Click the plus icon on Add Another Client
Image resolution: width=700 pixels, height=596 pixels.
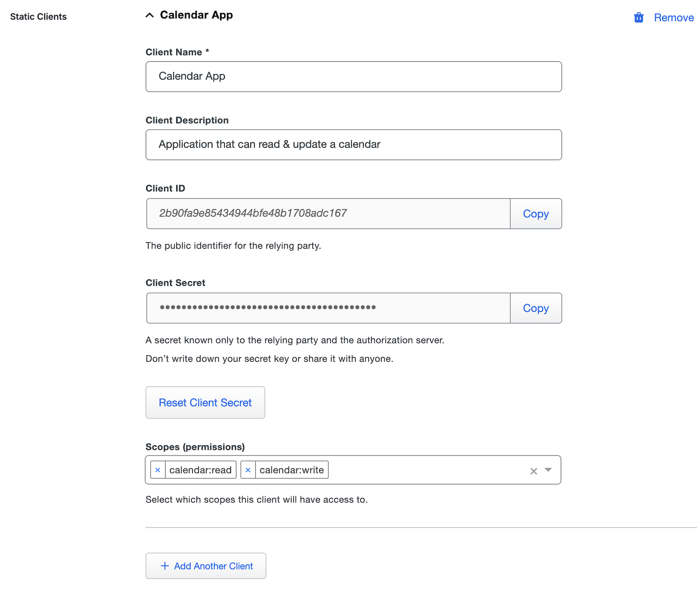tap(165, 566)
